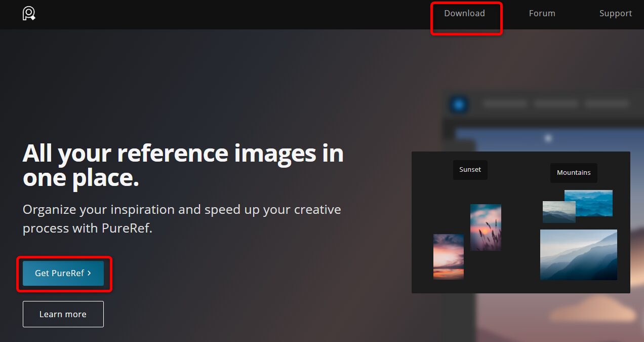Image resolution: width=644 pixels, height=342 pixels.
Task: Click the chevron arrow on Get PureRef
Action: 90,273
